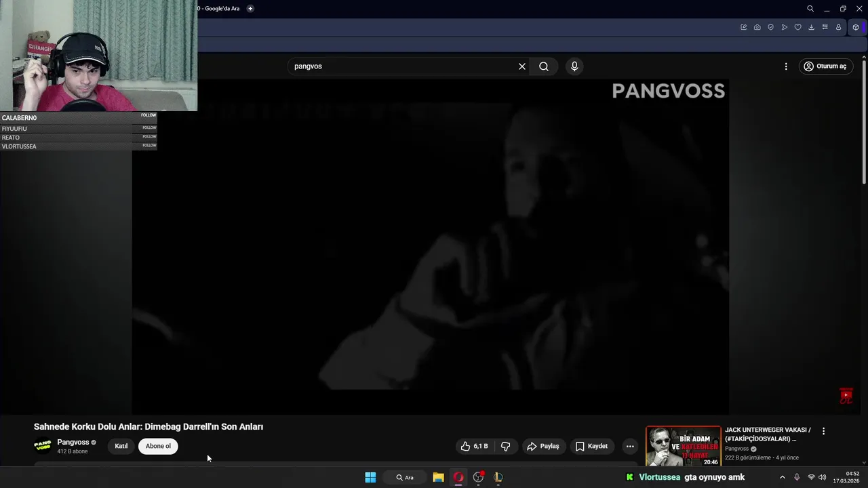Click the scrollbar up arrow
This screenshot has height=488, width=868.
[864, 58]
